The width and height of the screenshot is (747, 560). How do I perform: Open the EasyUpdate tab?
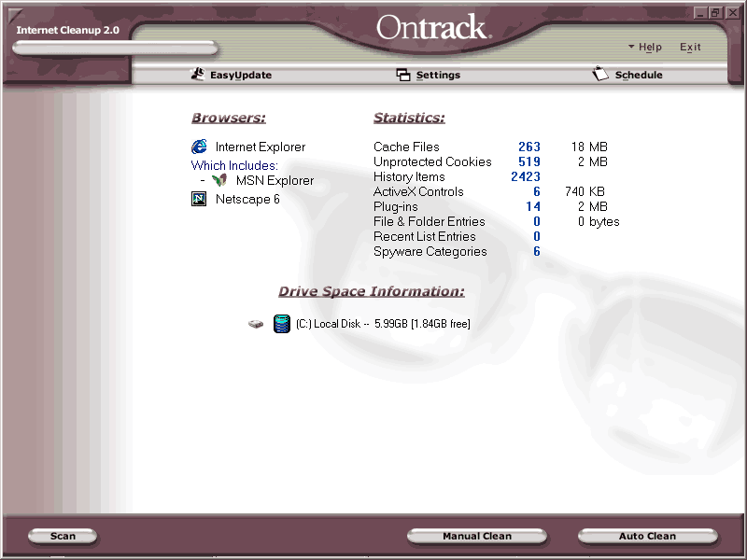pyautogui.click(x=240, y=75)
